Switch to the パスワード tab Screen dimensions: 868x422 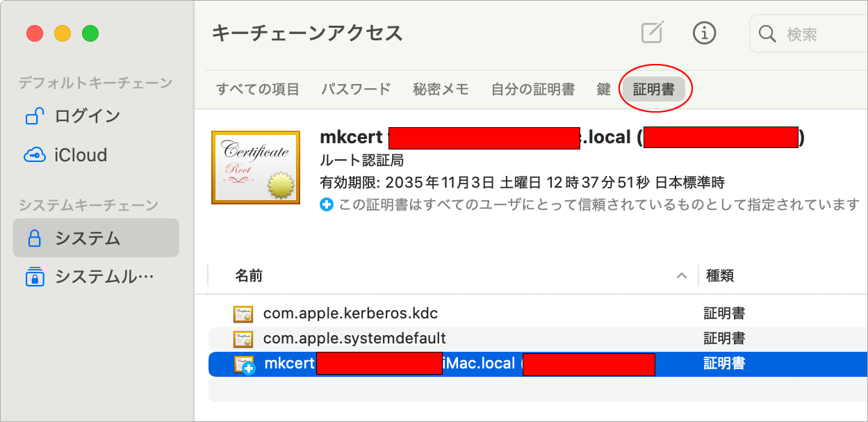pos(356,89)
